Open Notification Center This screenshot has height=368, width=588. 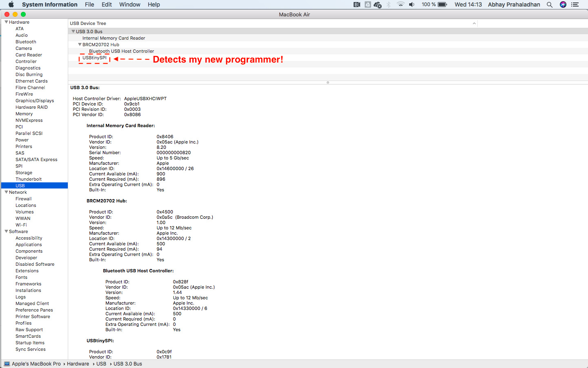pos(575,4)
